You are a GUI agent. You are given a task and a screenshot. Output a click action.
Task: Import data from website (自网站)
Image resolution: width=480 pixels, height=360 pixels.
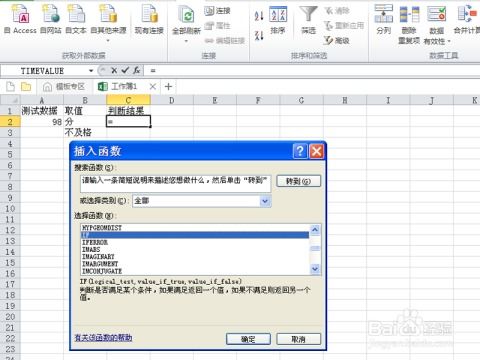pyautogui.click(x=51, y=18)
